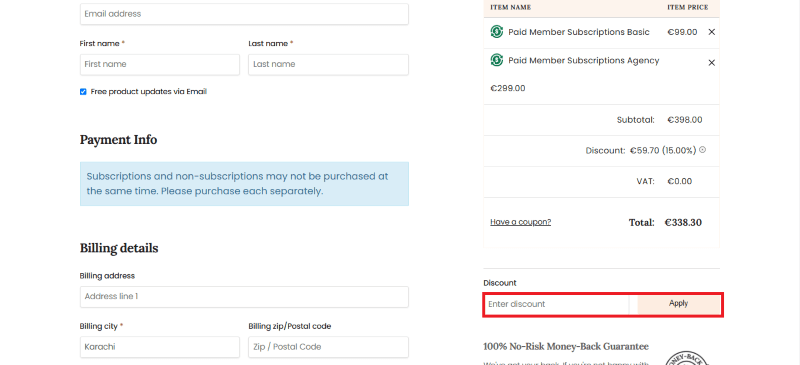The width and height of the screenshot is (800, 365).
Task: Select the Last name input
Action: tap(329, 64)
